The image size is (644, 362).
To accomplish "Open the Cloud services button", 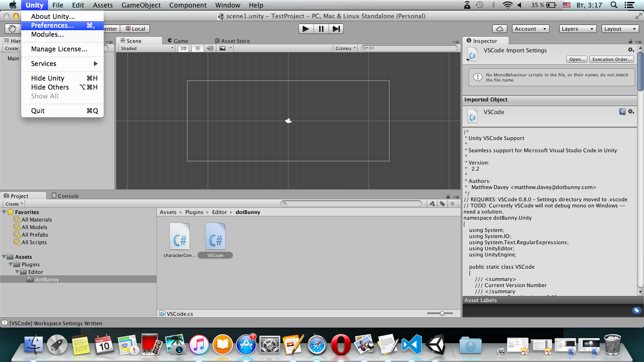I will (x=499, y=29).
